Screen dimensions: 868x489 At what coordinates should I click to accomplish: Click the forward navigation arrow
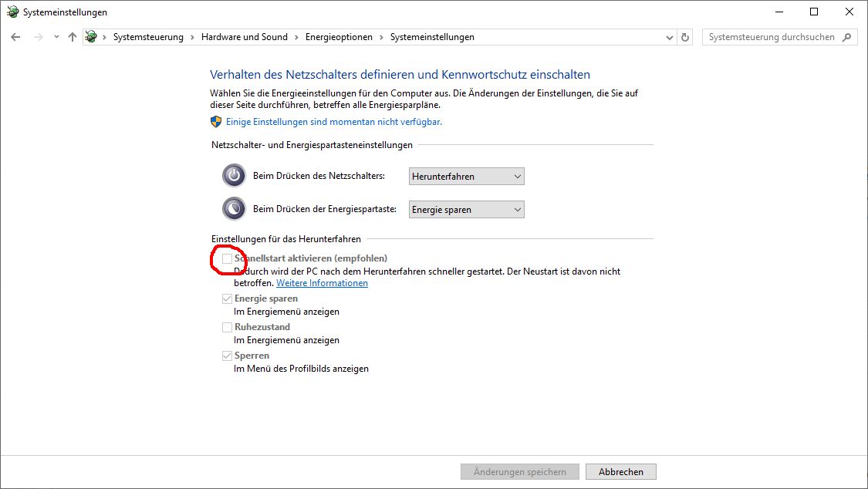pyautogui.click(x=37, y=36)
